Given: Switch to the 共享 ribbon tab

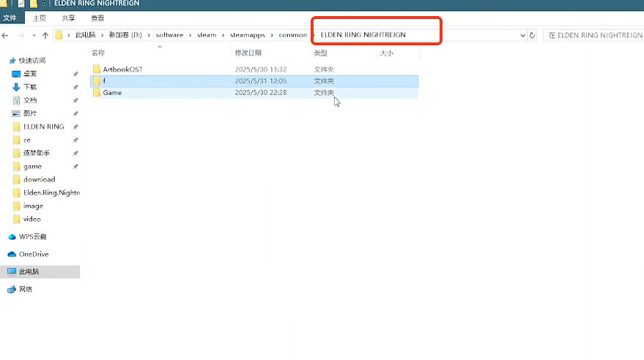Looking at the screenshot, I should [x=68, y=18].
